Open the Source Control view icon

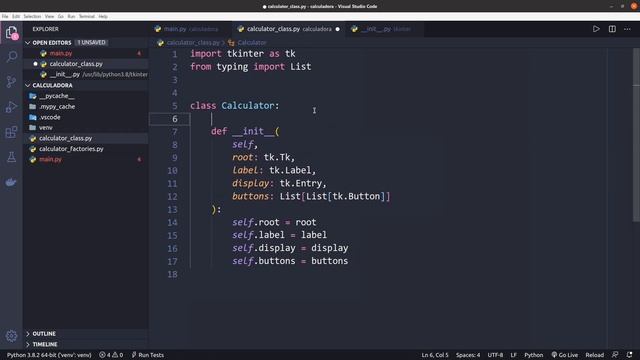click(x=11, y=81)
